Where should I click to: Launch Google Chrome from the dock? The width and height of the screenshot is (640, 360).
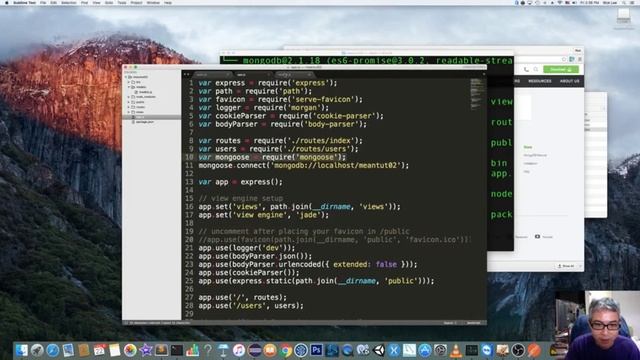[285, 350]
